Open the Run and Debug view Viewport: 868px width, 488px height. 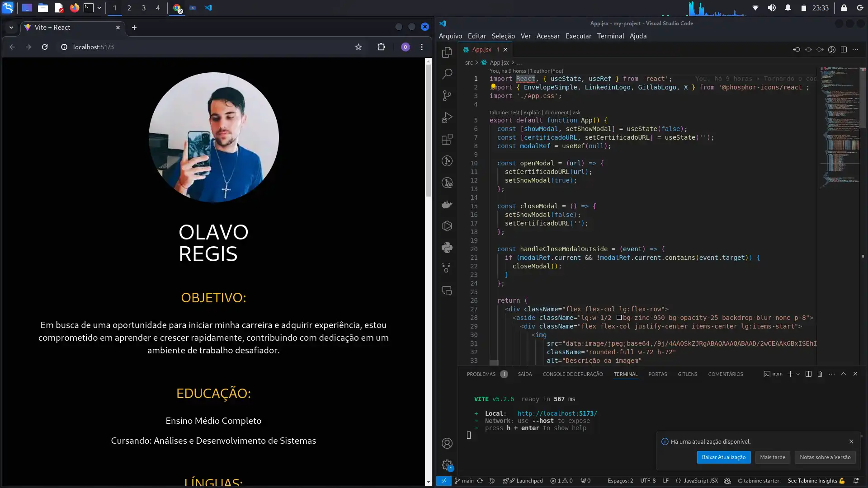[x=447, y=117]
